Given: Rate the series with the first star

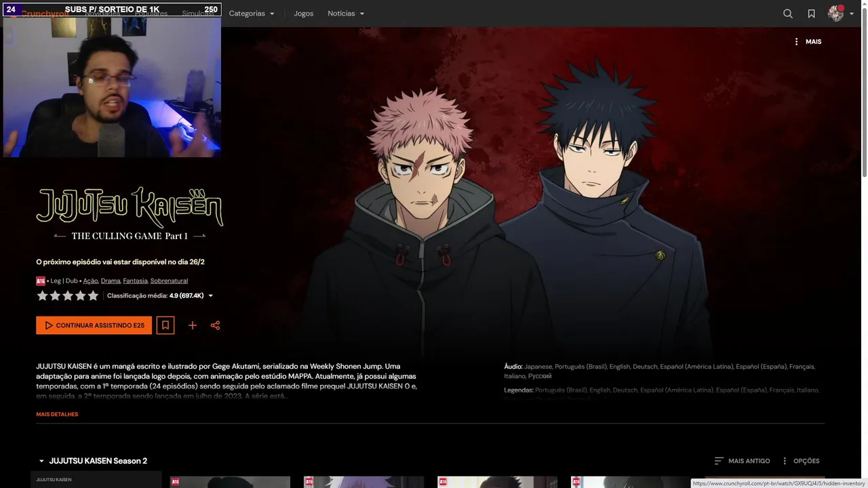Looking at the screenshot, I should pyautogui.click(x=42, y=296).
